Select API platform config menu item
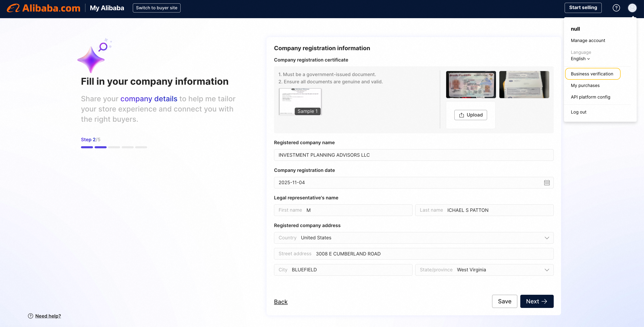Image resolution: width=644 pixels, height=327 pixels. (590, 97)
